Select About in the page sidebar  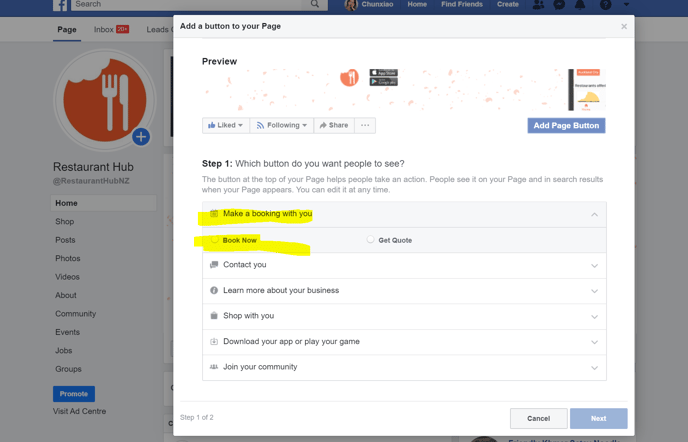pos(66,295)
